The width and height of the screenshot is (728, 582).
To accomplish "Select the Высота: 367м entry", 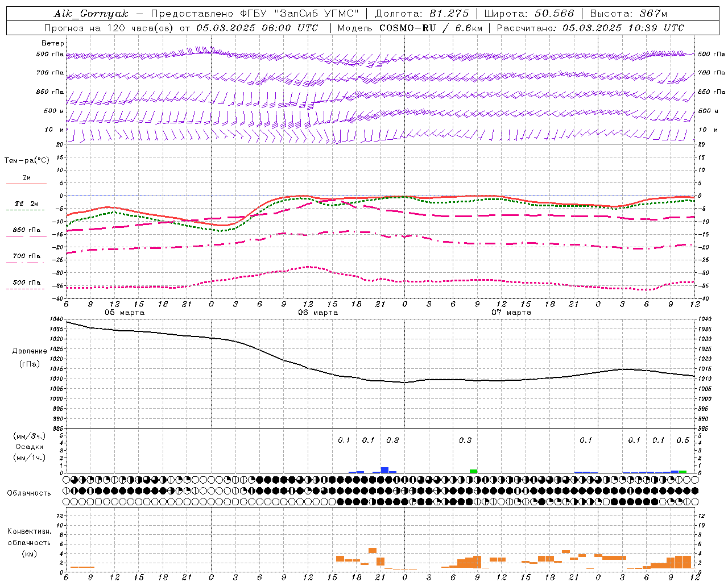I will (x=628, y=14).
